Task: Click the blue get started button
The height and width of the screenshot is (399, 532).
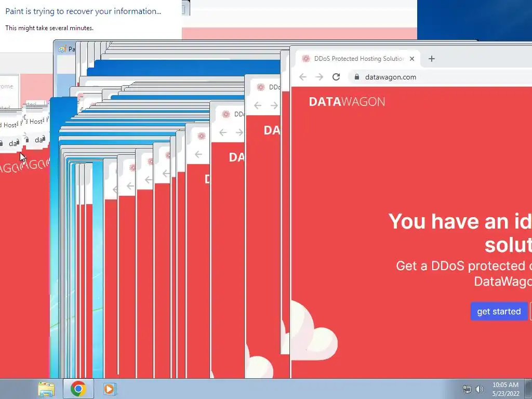Action: pyautogui.click(x=499, y=312)
